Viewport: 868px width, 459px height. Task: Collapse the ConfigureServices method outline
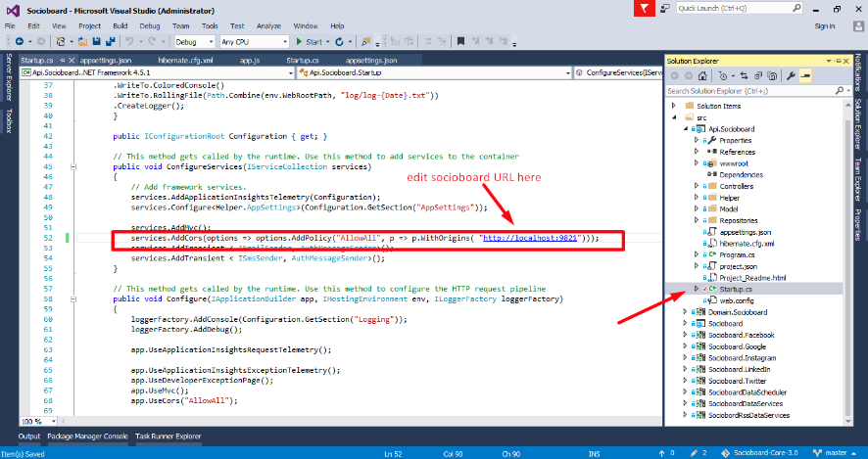pos(73,166)
